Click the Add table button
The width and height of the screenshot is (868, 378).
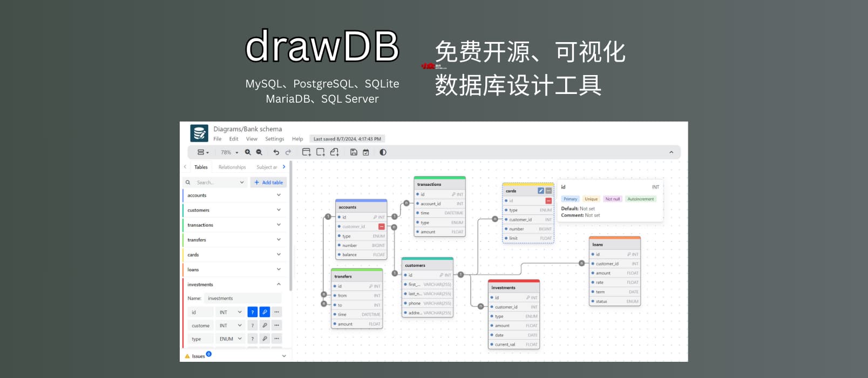coord(268,183)
